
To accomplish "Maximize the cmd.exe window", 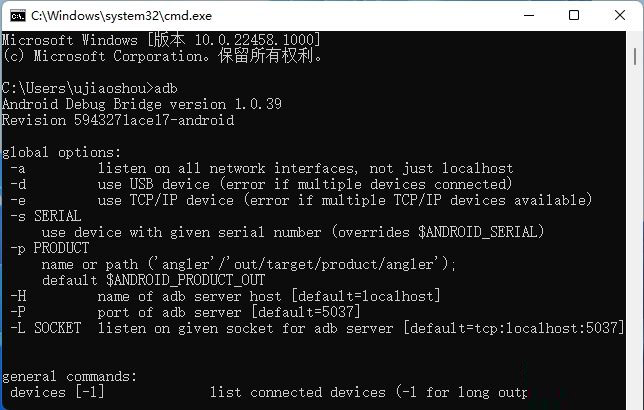I will [574, 15].
